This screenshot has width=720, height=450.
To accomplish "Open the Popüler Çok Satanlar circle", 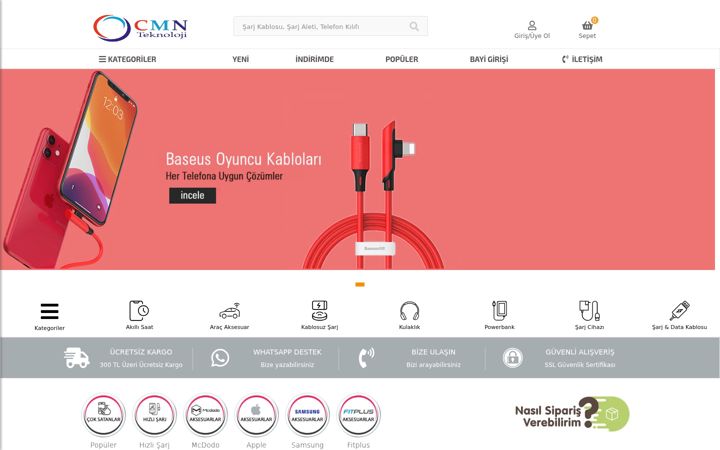I will tap(104, 415).
